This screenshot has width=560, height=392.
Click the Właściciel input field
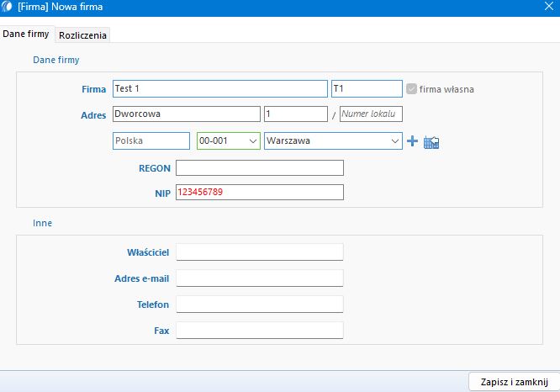click(259, 252)
